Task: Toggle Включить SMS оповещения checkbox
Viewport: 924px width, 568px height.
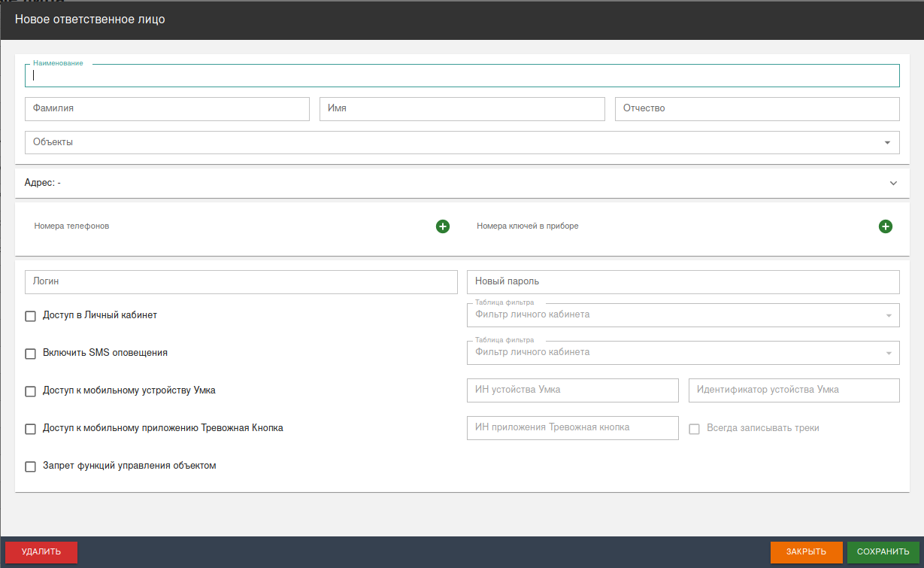Action: coord(31,354)
